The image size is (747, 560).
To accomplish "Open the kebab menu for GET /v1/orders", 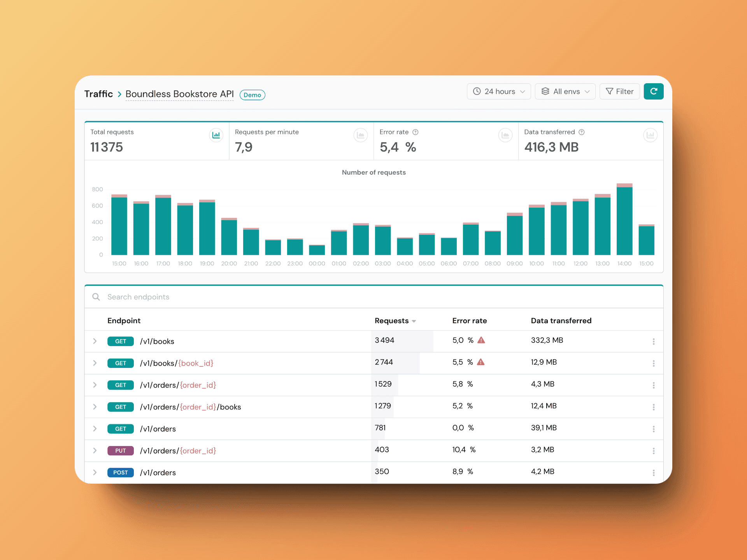I will [654, 429].
